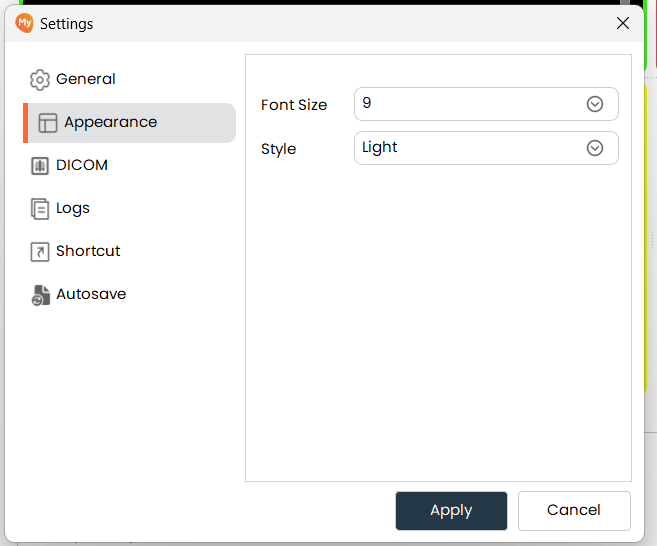Close the Settings dialog with X
Viewport: 657px width, 546px height.
[x=623, y=23]
